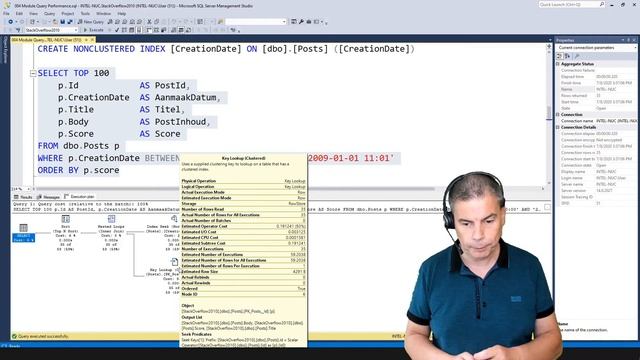
Task: Click the Results to File icon
Action: point(188,30)
